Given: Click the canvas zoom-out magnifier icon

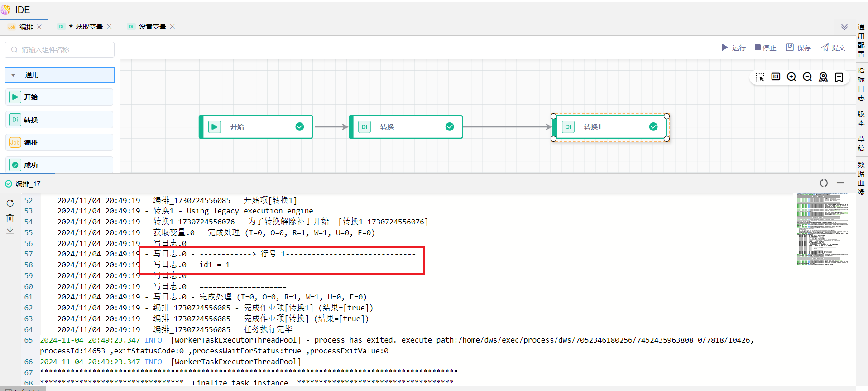Looking at the screenshot, I should [x=807, y=77].
